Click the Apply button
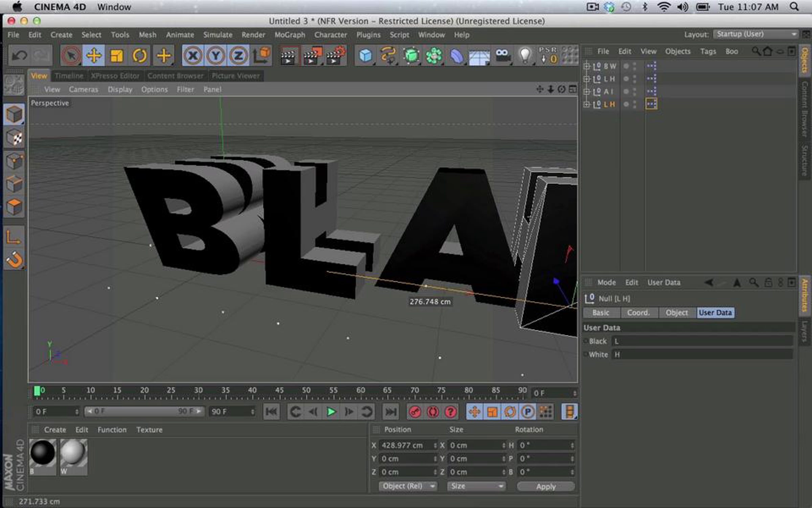This screenshot has height=508, width=812. click(546, 487)
